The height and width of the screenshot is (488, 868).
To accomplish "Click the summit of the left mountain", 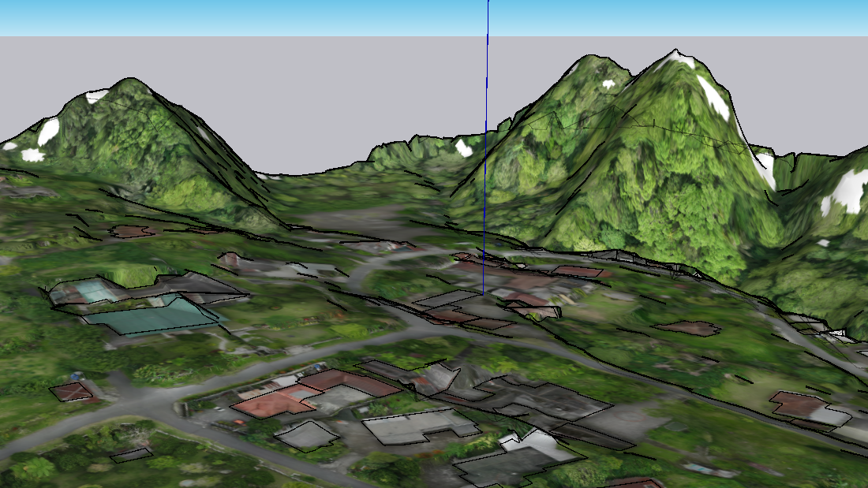I will coord(128,80).
